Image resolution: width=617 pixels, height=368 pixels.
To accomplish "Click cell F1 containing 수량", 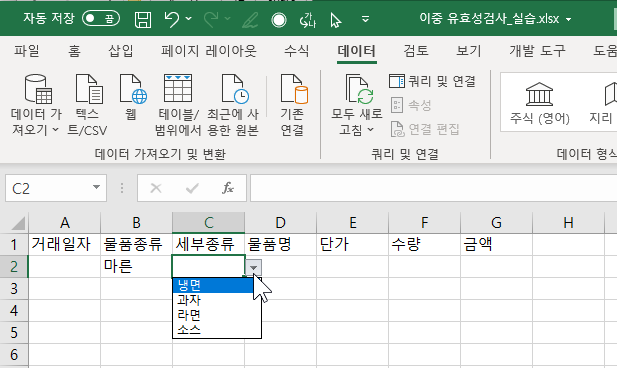I will pos(424,244).
